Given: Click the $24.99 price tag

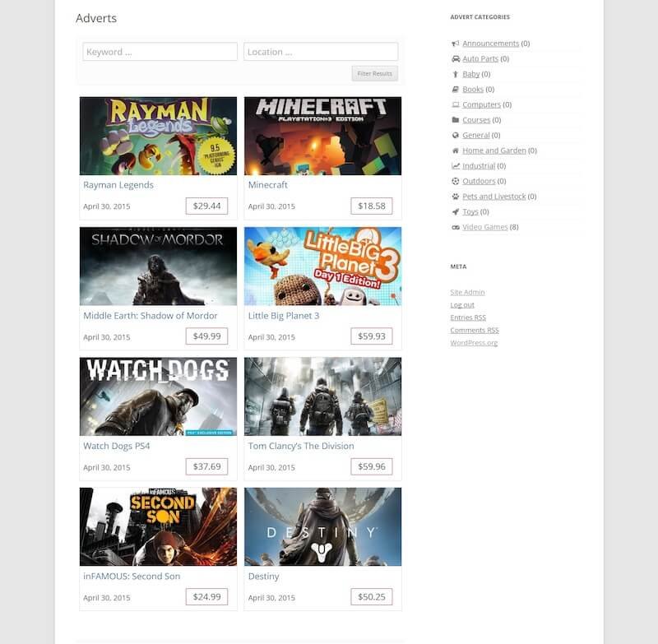Looking at the screenshot, I should (207, 596).
